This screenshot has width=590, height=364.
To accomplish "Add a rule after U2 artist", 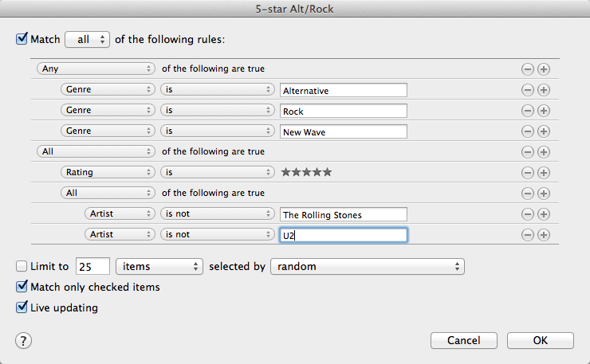I will (544, 234).
